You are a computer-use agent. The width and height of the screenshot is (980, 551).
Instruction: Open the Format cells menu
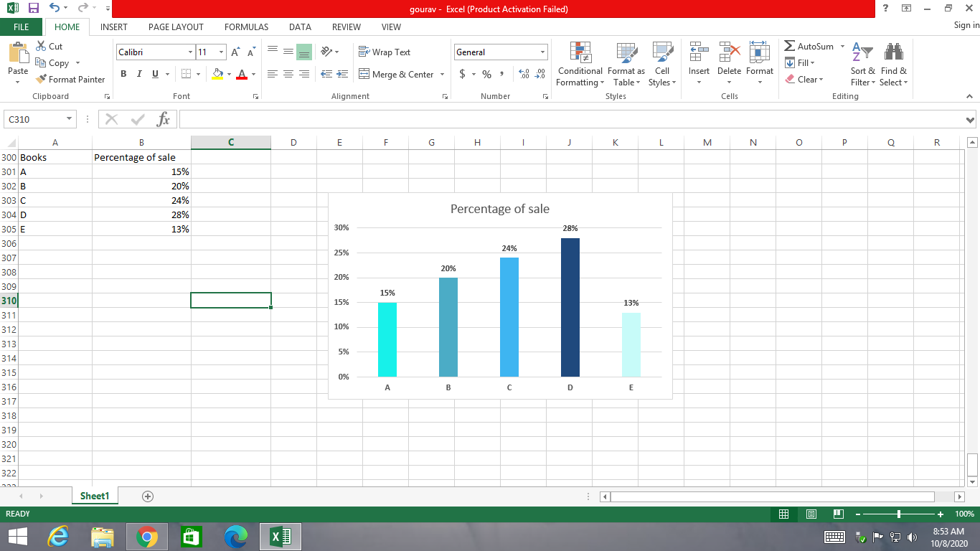click(x=760, y=64)
